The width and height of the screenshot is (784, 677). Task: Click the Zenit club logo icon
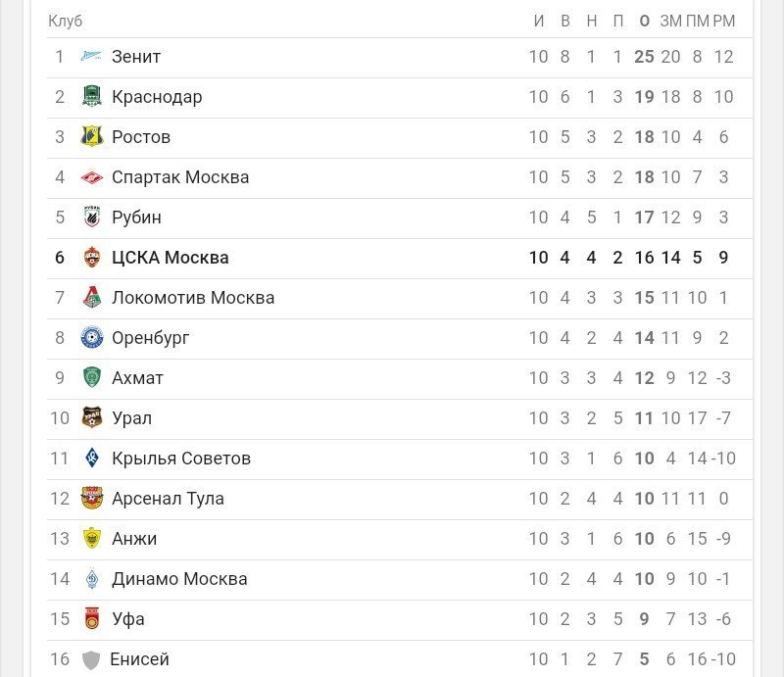[x=91, y=57]
